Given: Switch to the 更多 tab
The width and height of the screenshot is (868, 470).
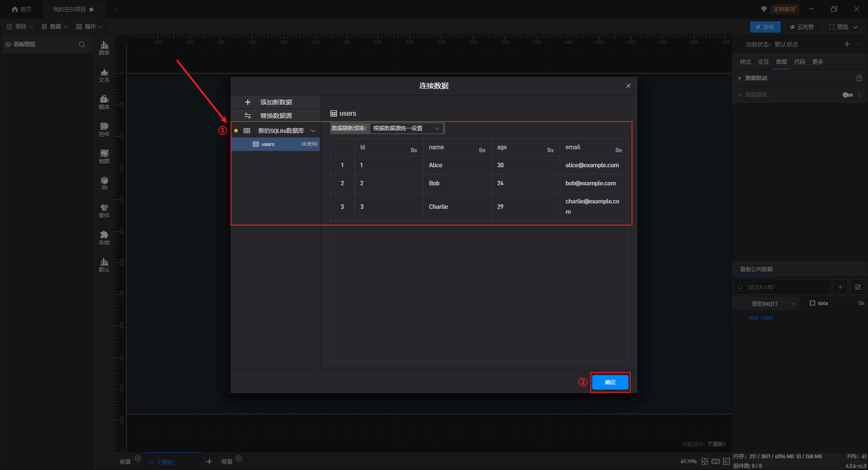Looking at the screenshot, I should [817, 62].
